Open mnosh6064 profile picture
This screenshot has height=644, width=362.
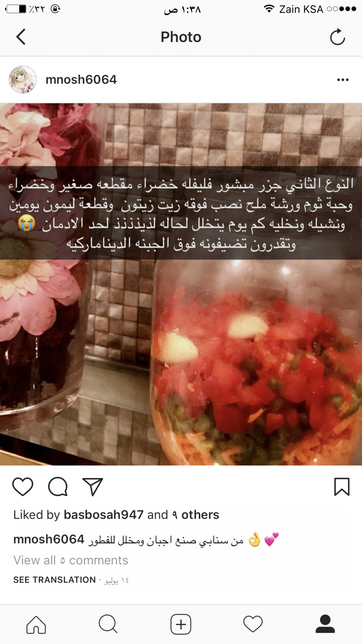(23, 80)
